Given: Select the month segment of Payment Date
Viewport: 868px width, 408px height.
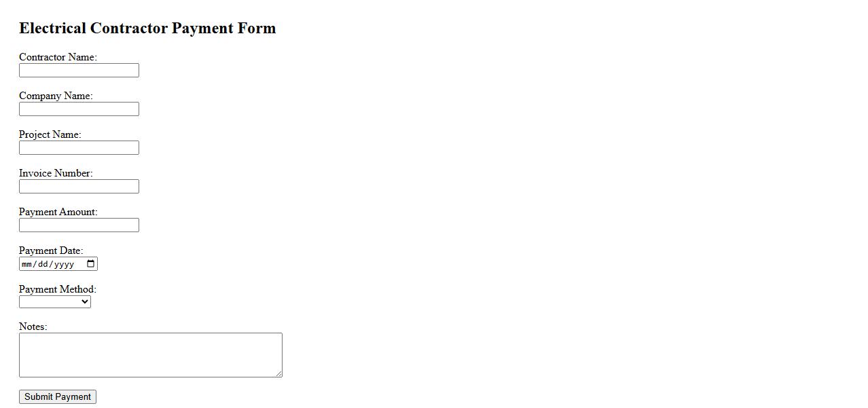Looking at the screenshot, I should pyautogui.click(x=27, y=264).
